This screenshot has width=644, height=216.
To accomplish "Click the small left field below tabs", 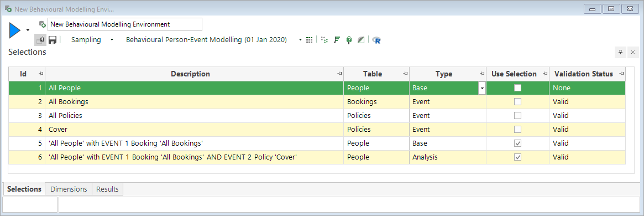I will (x=30, y=205).
